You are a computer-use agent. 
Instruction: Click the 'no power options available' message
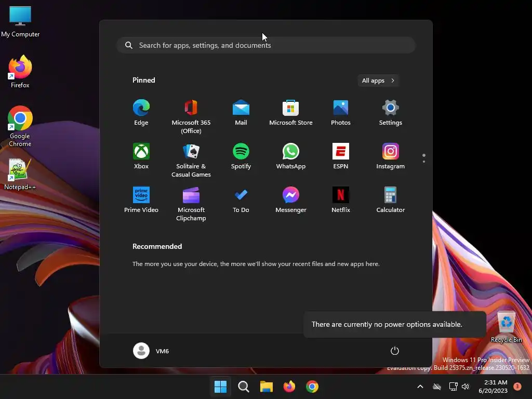coord(387,324)
